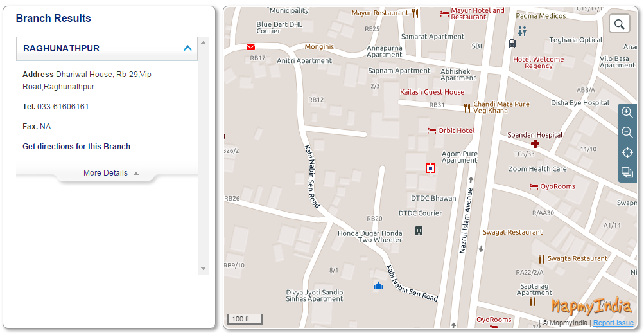Click the Swagat Restaurant label
Image resolution: width=644 pixels, height=333 pixels.
(512, 232)
